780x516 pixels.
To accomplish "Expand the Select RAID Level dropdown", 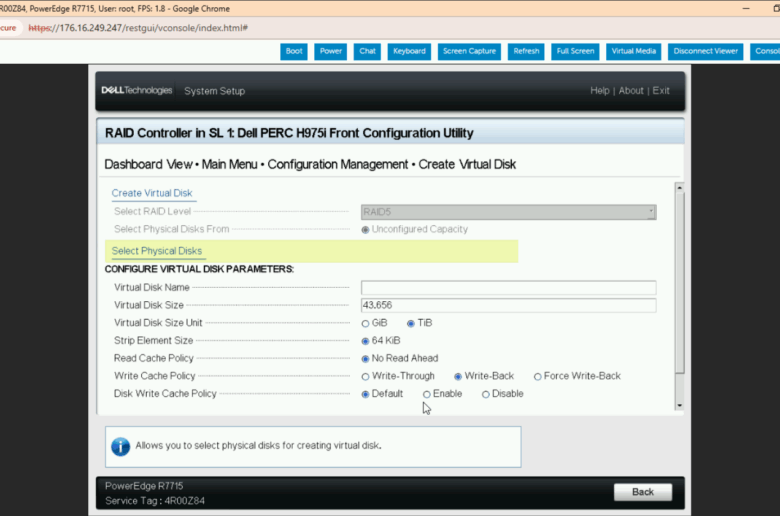I will (508, 212).
